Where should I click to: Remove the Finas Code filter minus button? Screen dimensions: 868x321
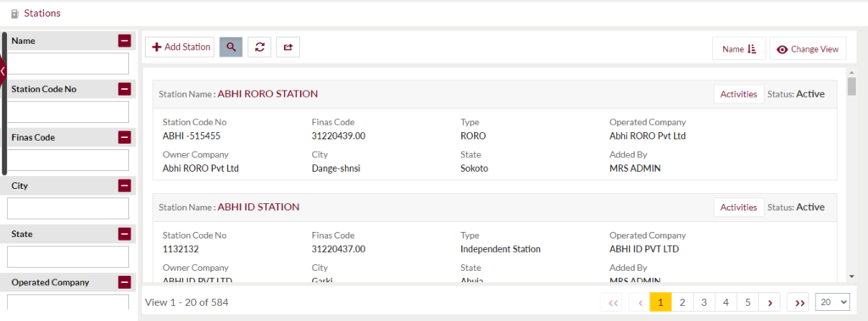[125, 137]
